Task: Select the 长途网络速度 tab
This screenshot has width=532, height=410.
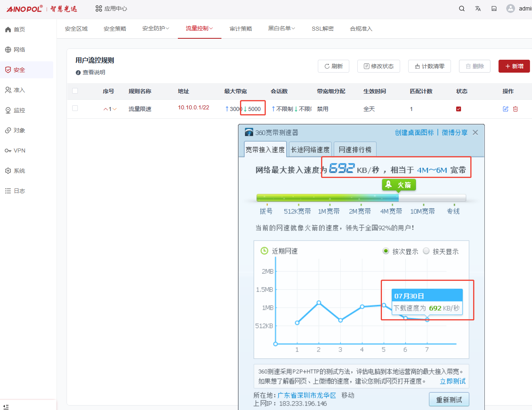Action: pos(310,149)
